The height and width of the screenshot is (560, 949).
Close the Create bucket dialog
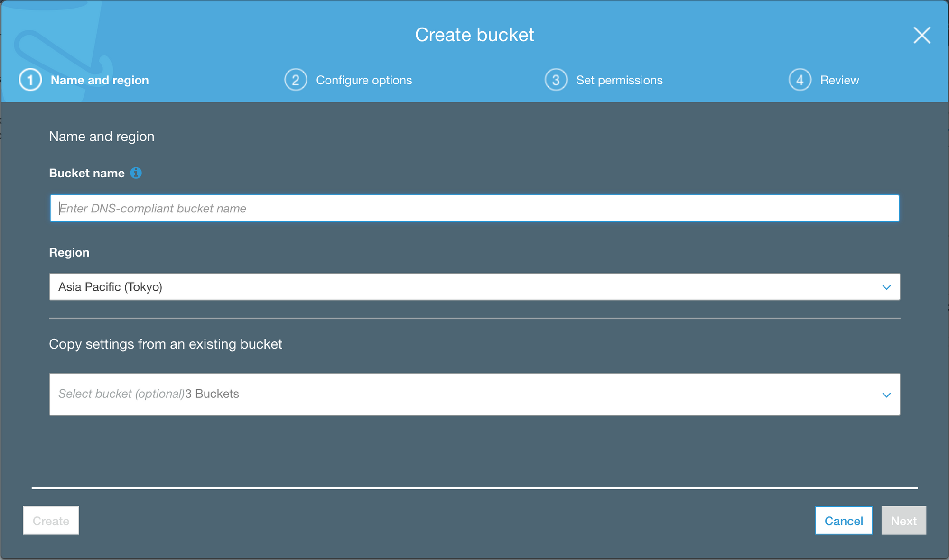coord(921,35)
